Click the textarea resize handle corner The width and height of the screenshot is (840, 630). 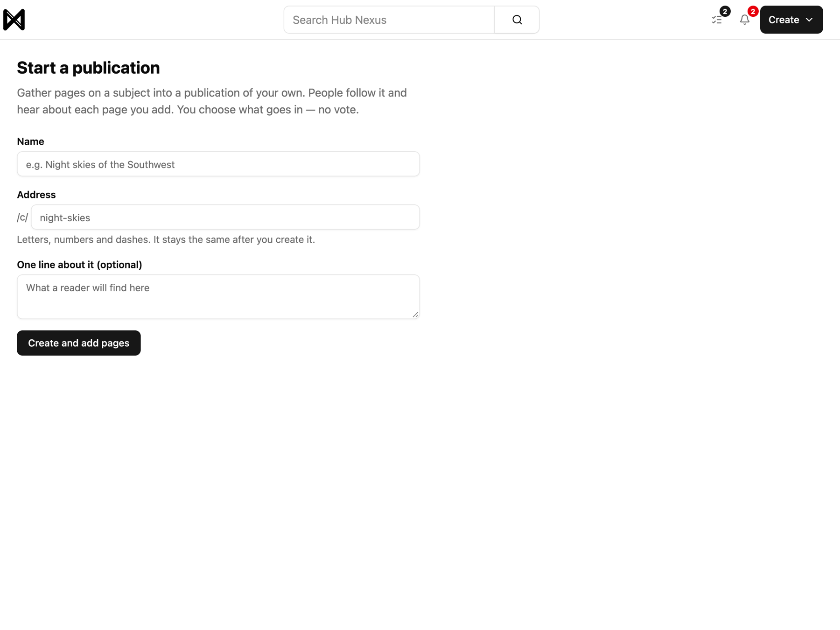pos(415,315)
